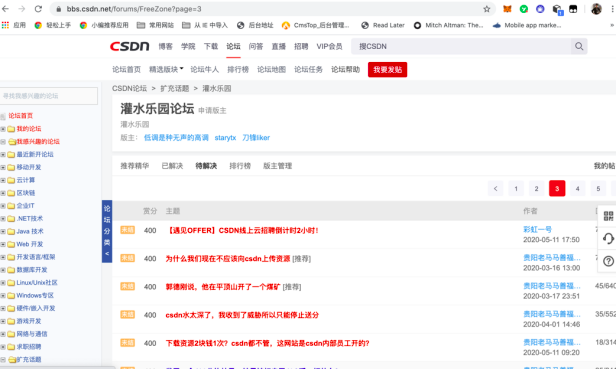The image size is (616, 370).
Task: Collapse the 论坛分类 side panel
Action: click(107, 231)
